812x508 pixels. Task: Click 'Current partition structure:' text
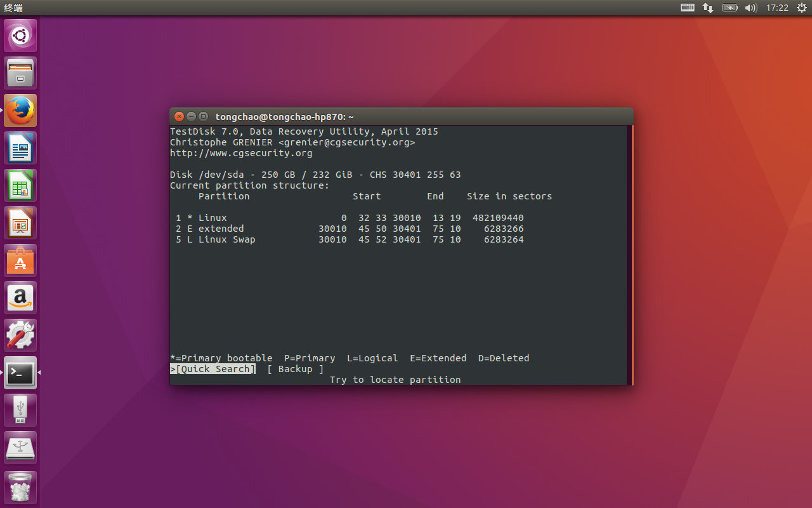250,185
